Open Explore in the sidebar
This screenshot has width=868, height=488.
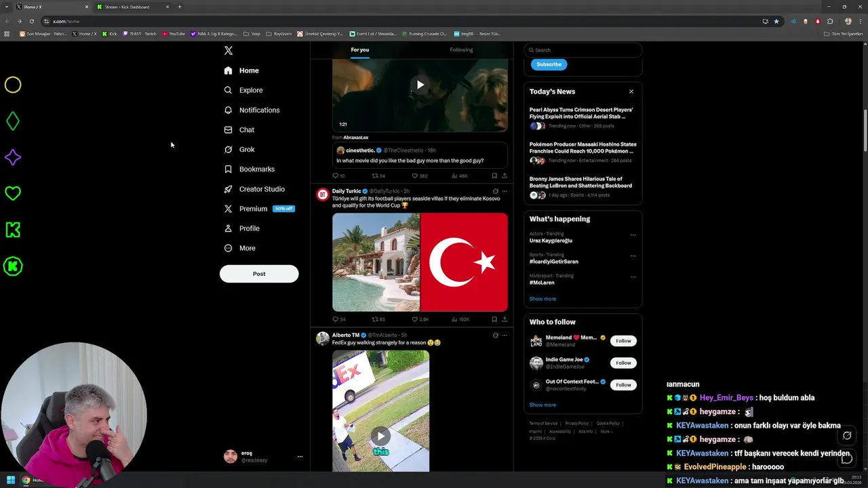coord(243,90)
